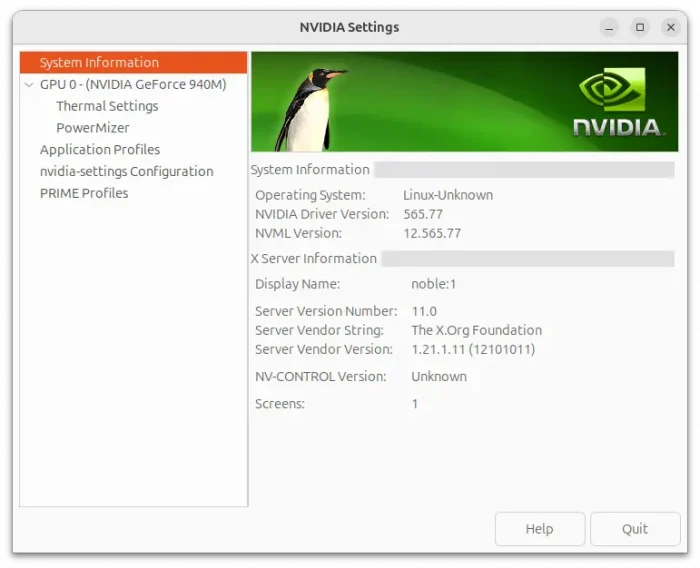
Task: Open GPU 0 NVIDIA GeForce 940M page
Action: click(x=133, y=84)
